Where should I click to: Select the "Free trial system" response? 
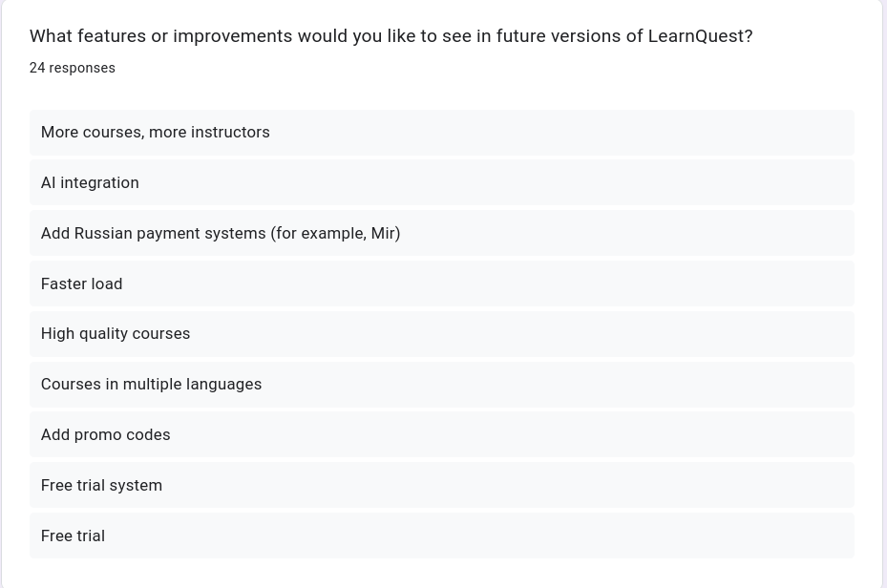click(101, 485)
